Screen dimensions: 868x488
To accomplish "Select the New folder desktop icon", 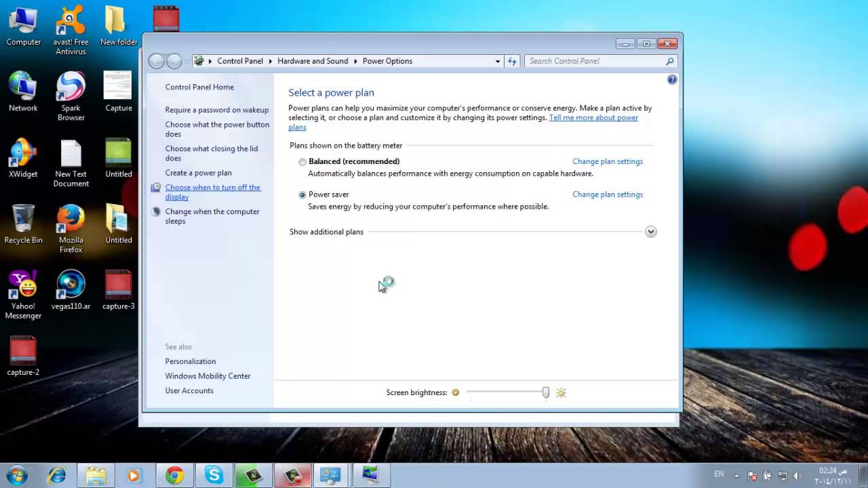I will (118, 26).
